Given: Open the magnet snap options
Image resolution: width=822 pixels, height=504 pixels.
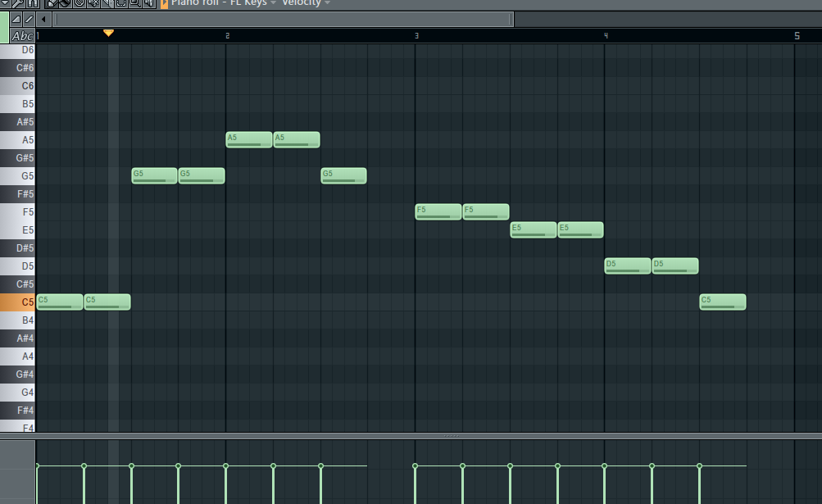Looking at the screenshot, I should 33,3.
